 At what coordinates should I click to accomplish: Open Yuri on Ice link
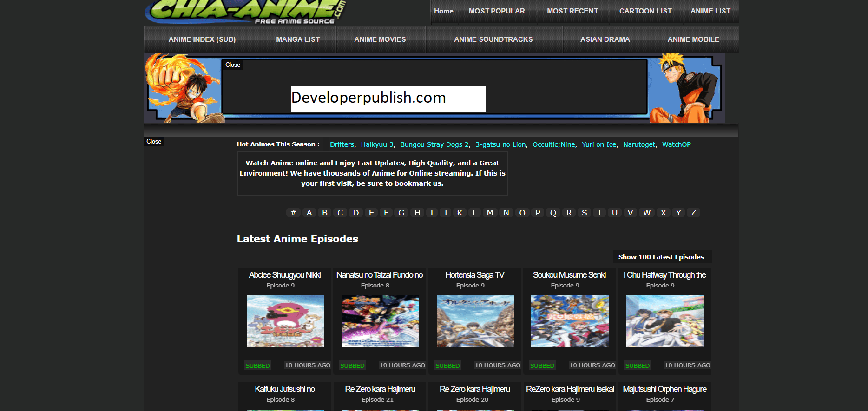(x=599, y=144)
